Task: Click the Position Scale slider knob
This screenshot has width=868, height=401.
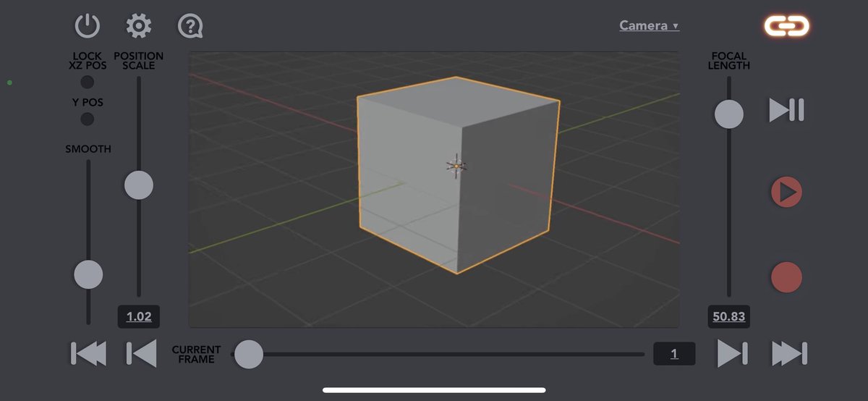Action: pyautogui.click(x=139, y=185)
